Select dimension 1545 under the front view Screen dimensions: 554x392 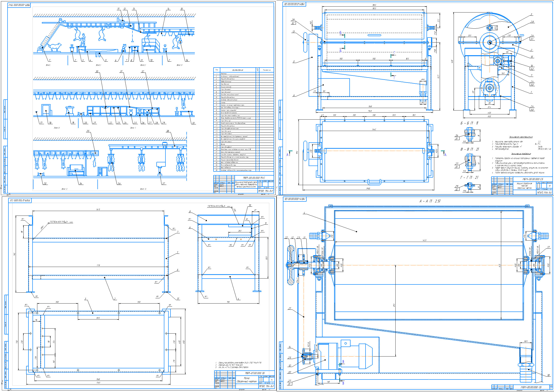coord(370,106)
